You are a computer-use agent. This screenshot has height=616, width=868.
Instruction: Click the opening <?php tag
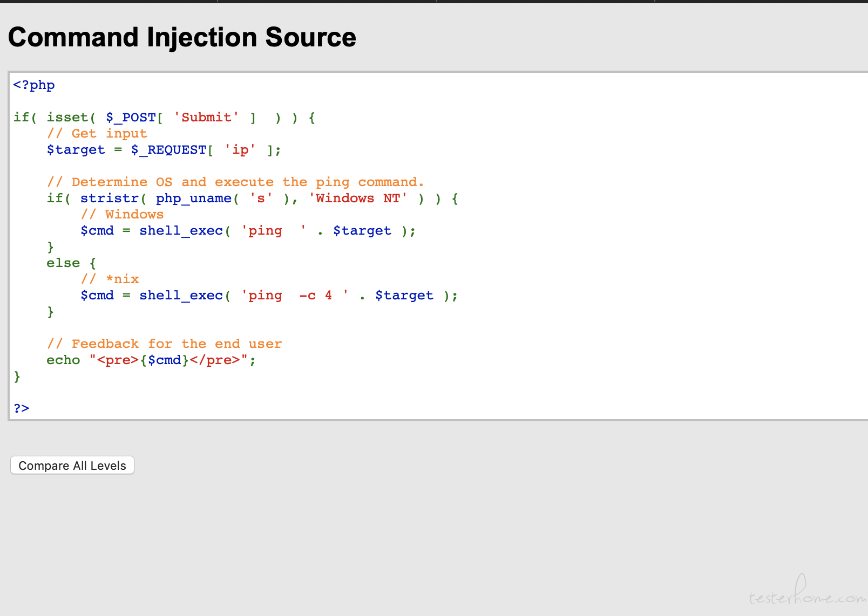pyautogui.click(x=34, y=85)
